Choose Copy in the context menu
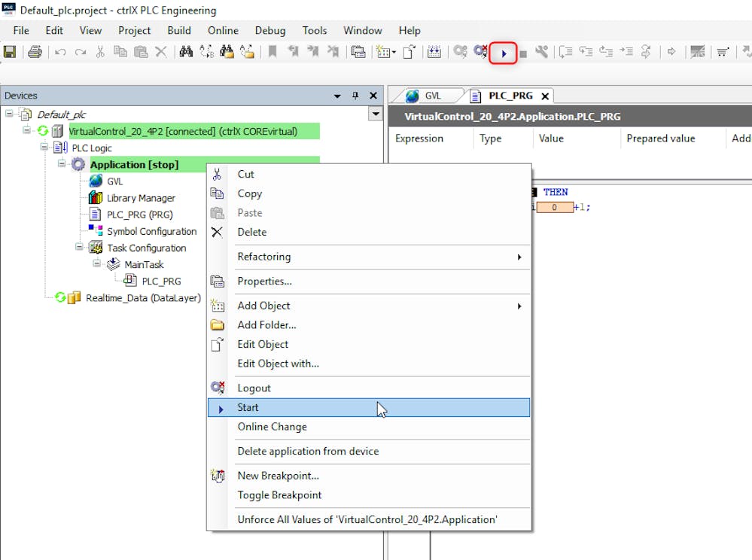Screen dimensions: 752x560 pyautogui.click(x=369, y=193)
